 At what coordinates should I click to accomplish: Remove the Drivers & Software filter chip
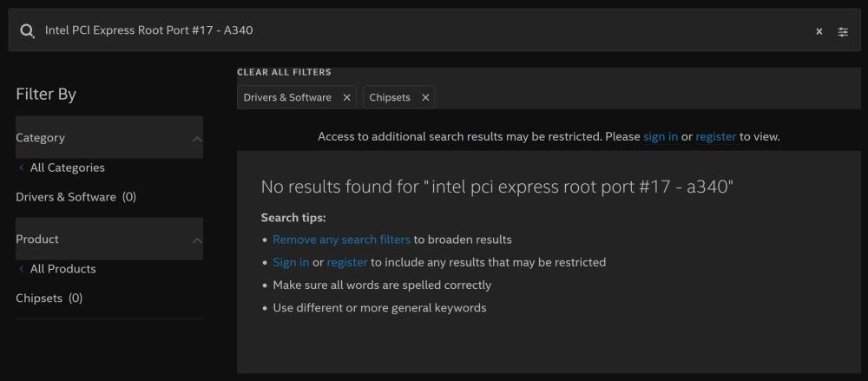tap(347, 98)
